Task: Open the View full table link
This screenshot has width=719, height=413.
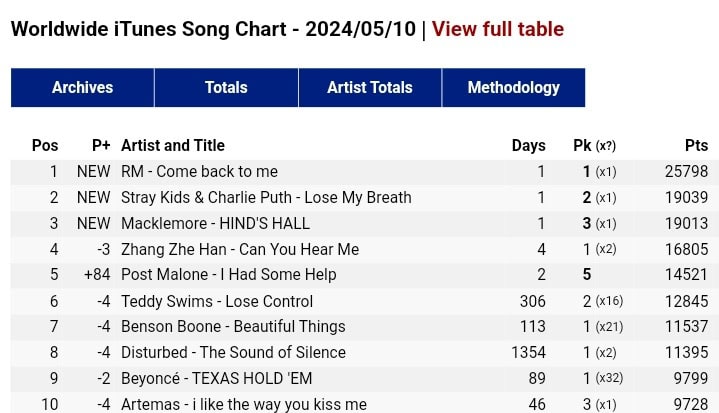Action: (497, 29)
